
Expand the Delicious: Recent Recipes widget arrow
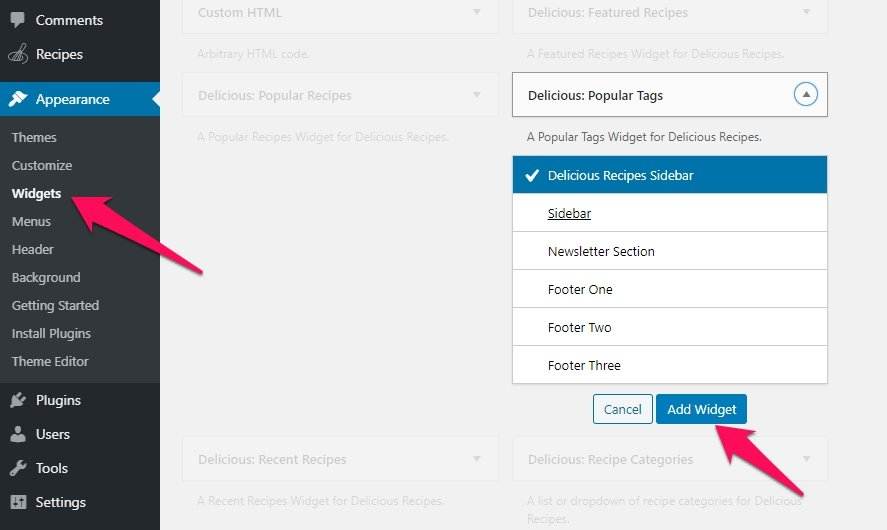click(477, 459)
